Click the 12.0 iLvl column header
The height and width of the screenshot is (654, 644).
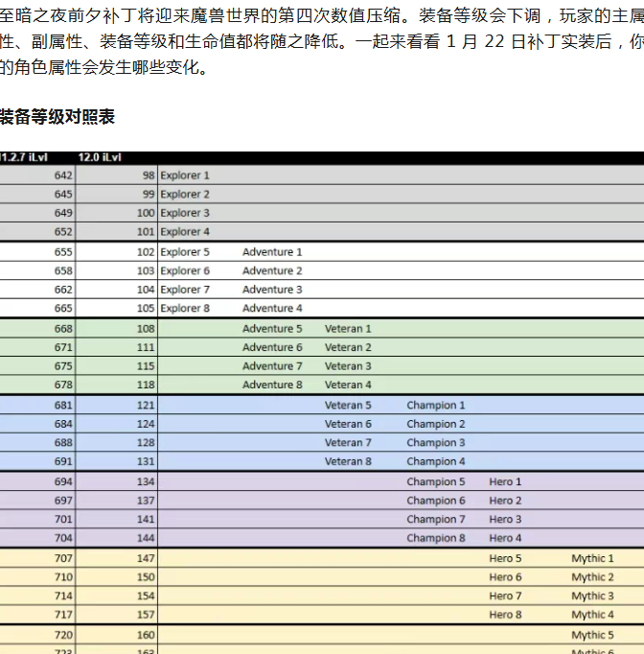[101, 157]
